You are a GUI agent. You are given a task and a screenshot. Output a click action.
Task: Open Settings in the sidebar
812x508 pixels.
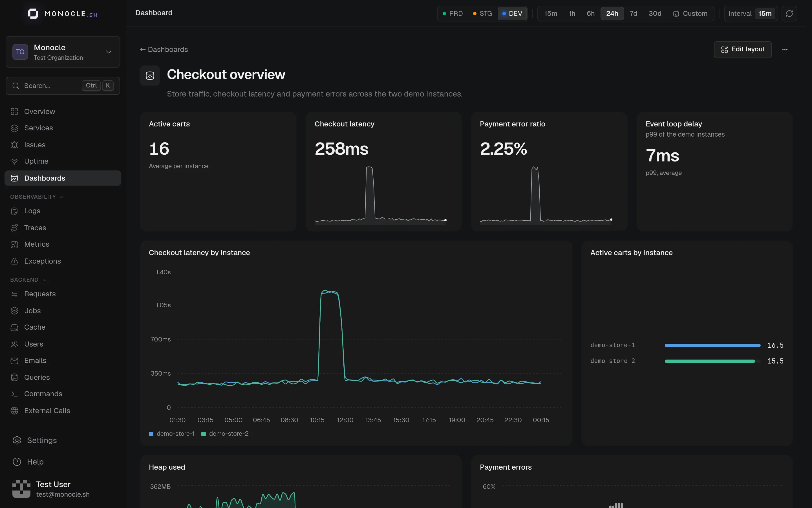tap(63, 441)
